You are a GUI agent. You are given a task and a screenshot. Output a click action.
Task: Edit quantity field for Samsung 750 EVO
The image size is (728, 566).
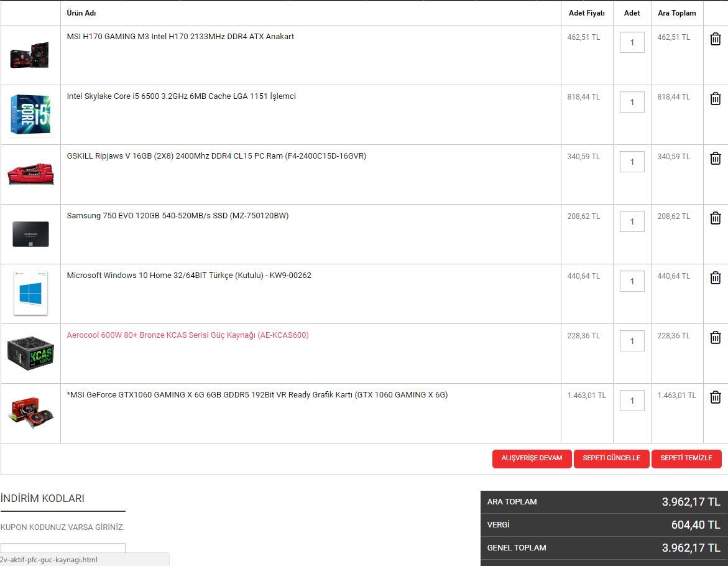632,221
